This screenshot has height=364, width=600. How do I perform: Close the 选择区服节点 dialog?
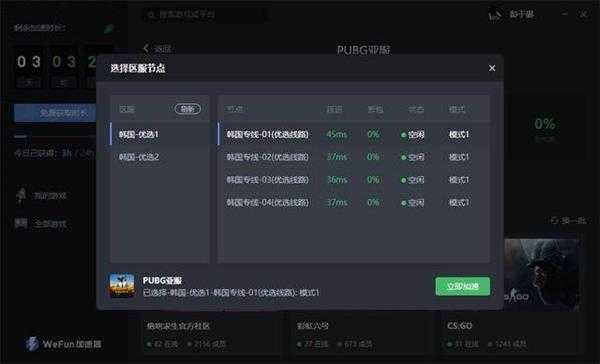tap(492, 68)
